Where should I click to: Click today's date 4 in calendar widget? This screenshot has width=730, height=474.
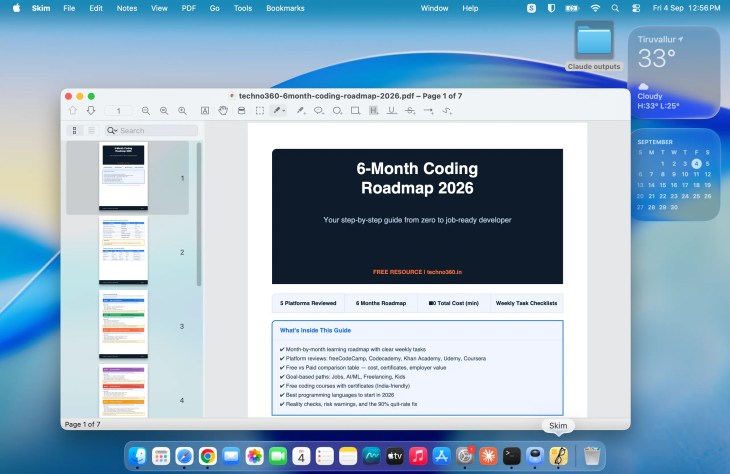[x=696, y=163]
